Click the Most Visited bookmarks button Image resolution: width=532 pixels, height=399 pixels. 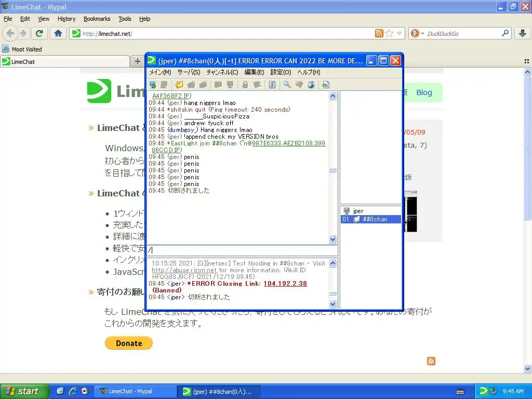22,49
